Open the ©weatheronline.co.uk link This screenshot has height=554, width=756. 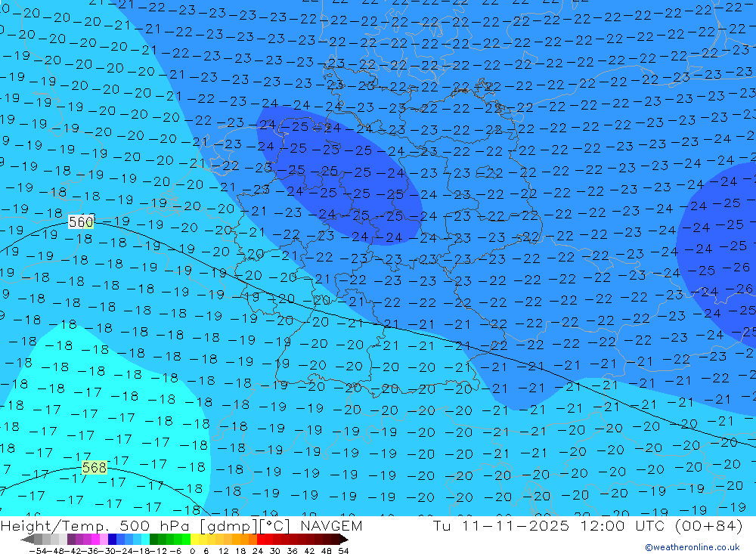pyautogui.click(x=692, y=547)
